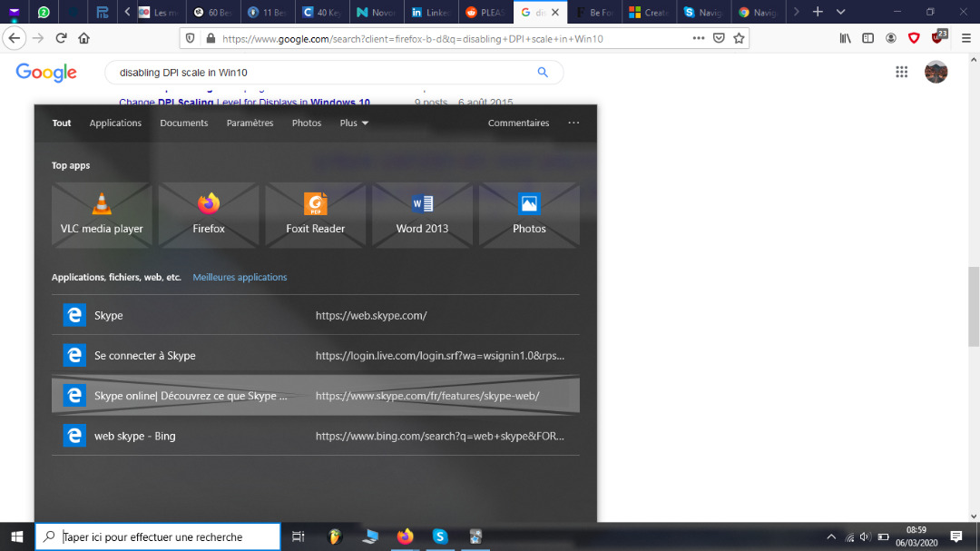
Task: Show the taskbar clock calendar
Action: pos(916,536)
